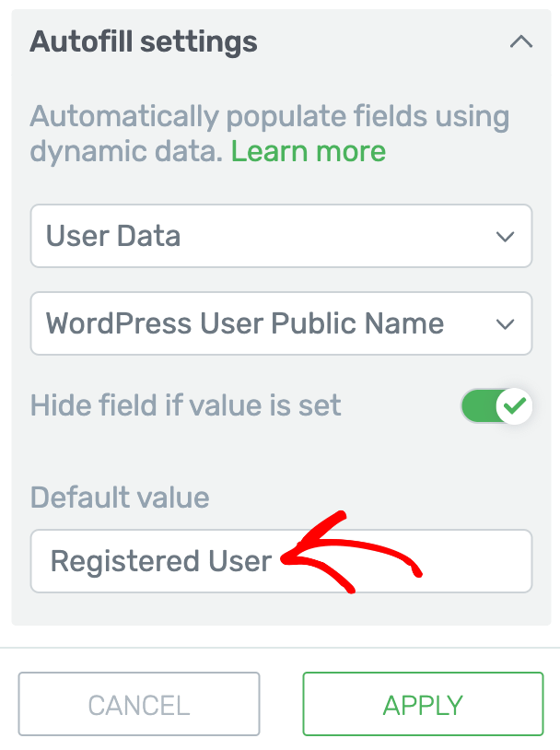Click the Hide field if value is set label

(x=185, y=405)
